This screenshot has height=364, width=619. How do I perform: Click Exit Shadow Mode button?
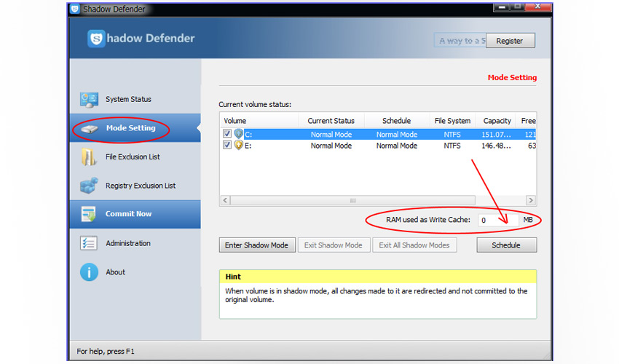[x=334, y=245]
